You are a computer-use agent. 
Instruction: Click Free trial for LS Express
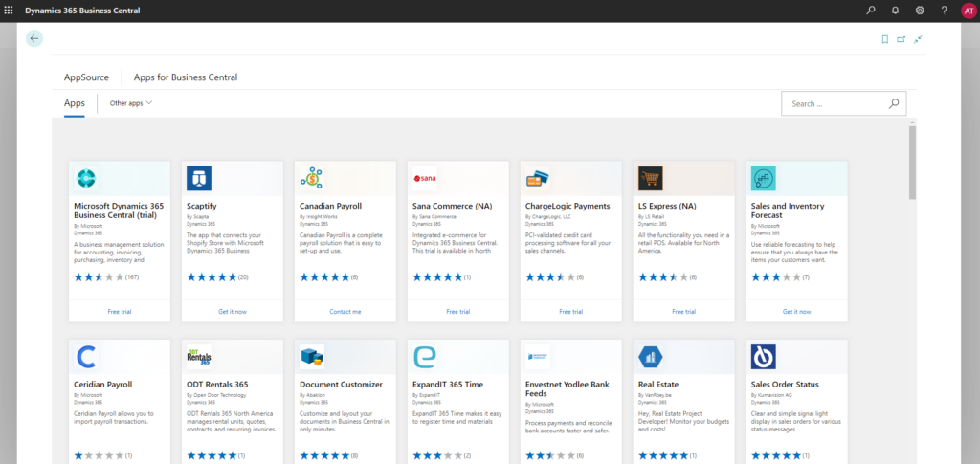pos(683,311)
